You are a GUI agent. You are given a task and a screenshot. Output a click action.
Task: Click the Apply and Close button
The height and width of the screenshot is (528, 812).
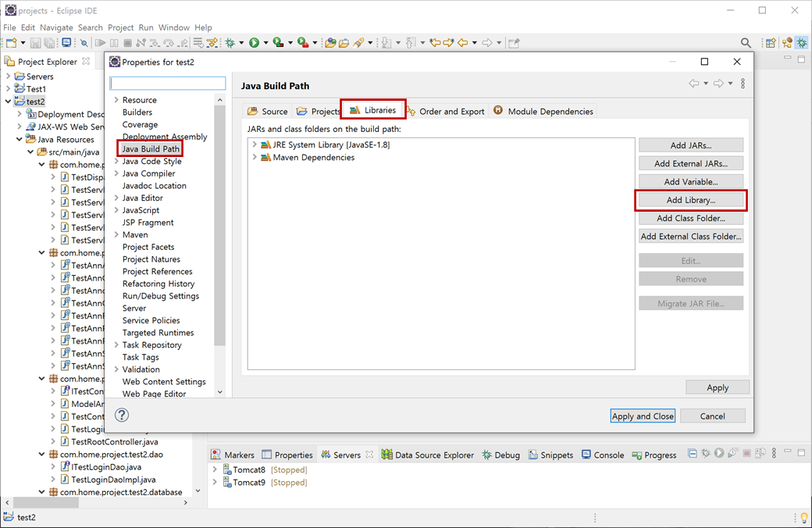pyautogui.click(x=643, y=416)
